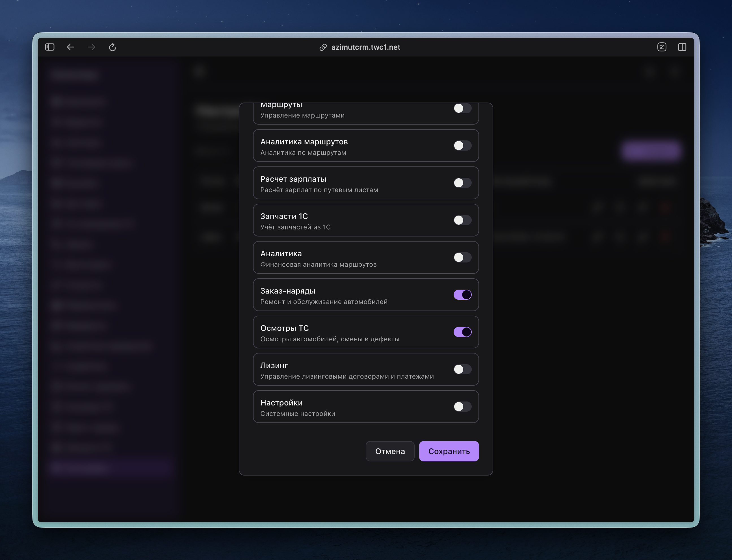
Task: Click the azimutcrm.twc1.net address field
Action: [x=366, y=47]
